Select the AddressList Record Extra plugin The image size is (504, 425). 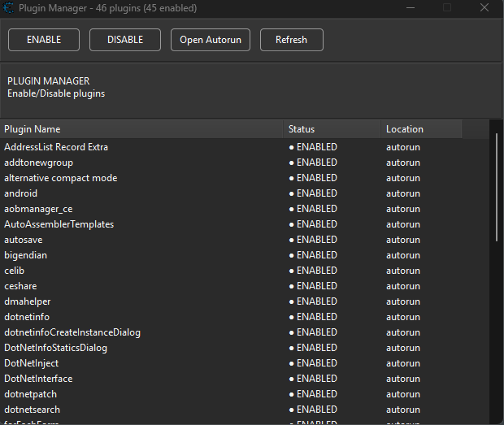pos(245,147)
